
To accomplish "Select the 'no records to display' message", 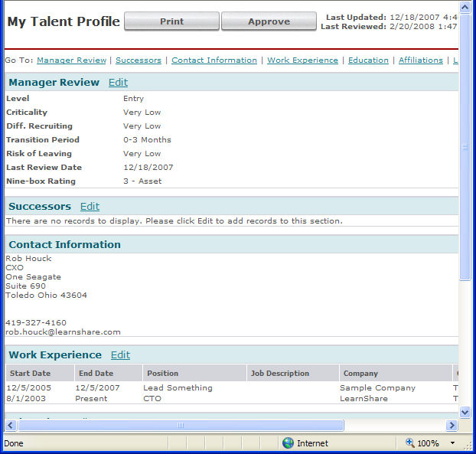I will 174,220.
